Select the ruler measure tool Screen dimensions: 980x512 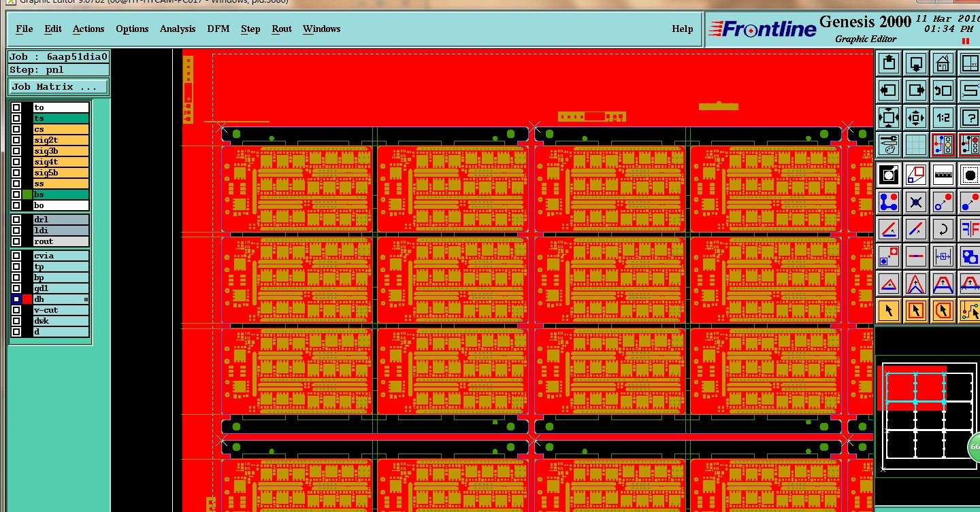click(x=943, y=175)
